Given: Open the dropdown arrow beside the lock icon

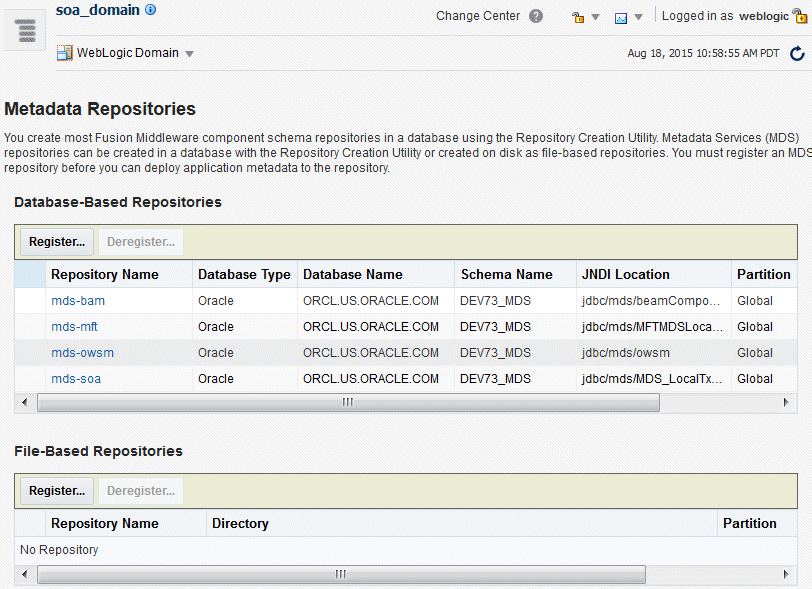Looking at the screenshot, I should click(x=596, y=17).
